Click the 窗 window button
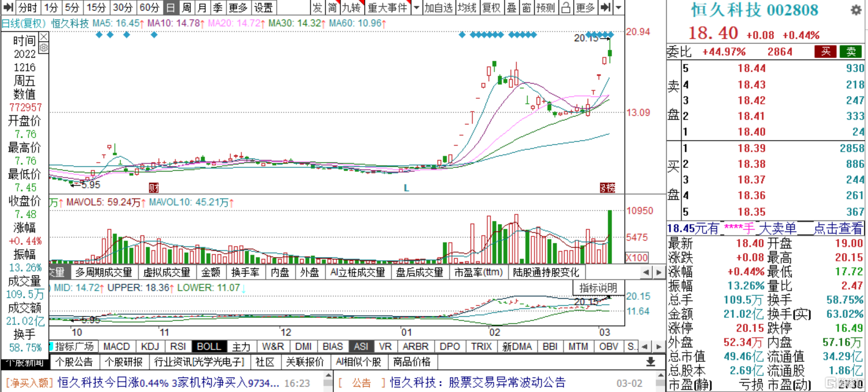 click(526, 7)
